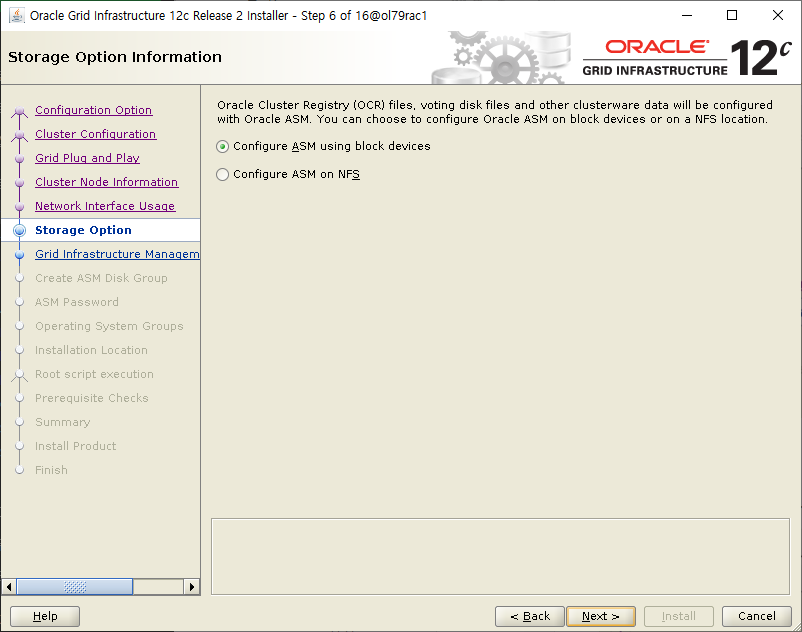Screen dimensions: 802x632
Task: Select the current Storage Option step
Action: coord(83,230)
